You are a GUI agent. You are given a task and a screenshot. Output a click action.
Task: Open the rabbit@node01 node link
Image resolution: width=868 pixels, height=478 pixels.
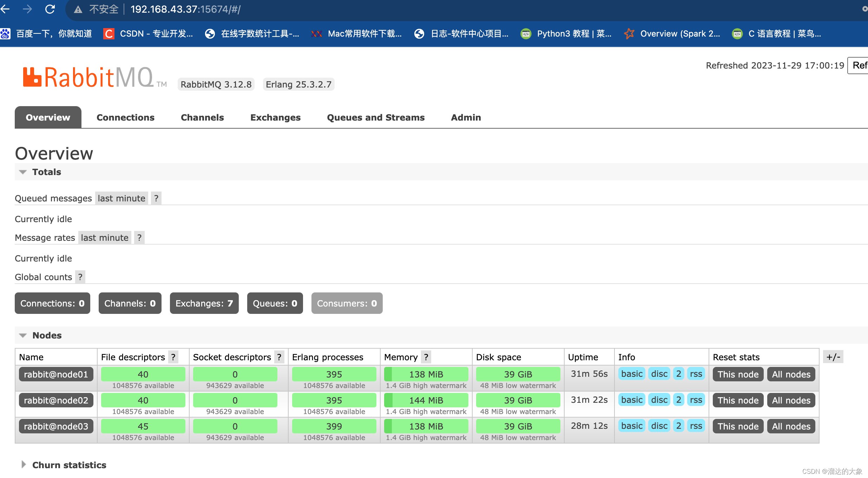[x=56, y=374]
